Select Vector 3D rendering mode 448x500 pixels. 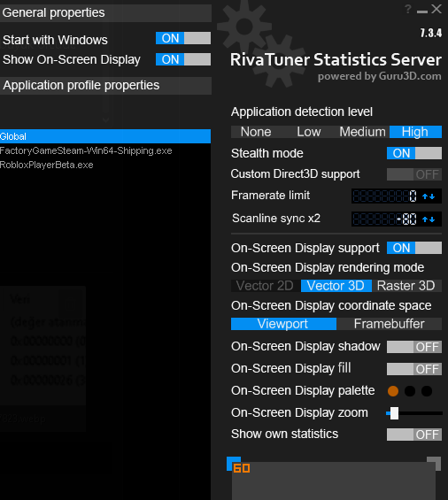click(336, 286)
